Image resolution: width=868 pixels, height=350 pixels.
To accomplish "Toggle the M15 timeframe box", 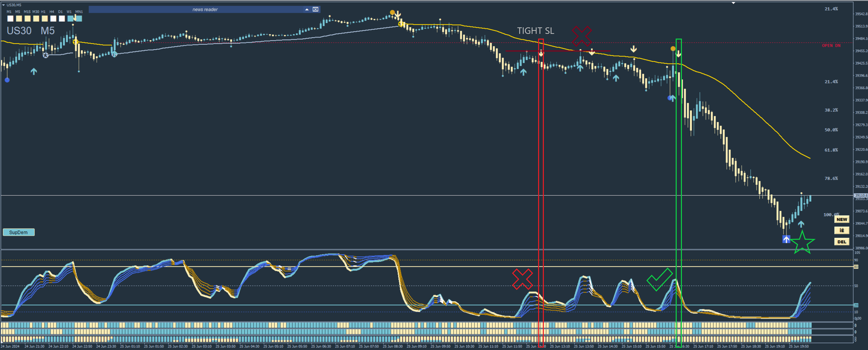I will pyautogui.click(x=28, y=18).
